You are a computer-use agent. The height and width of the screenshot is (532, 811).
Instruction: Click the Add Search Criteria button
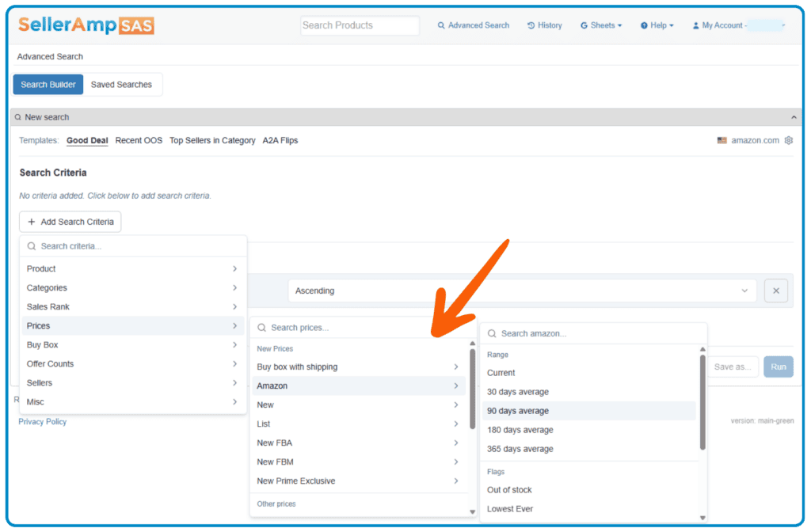click(x=70, y=222)
